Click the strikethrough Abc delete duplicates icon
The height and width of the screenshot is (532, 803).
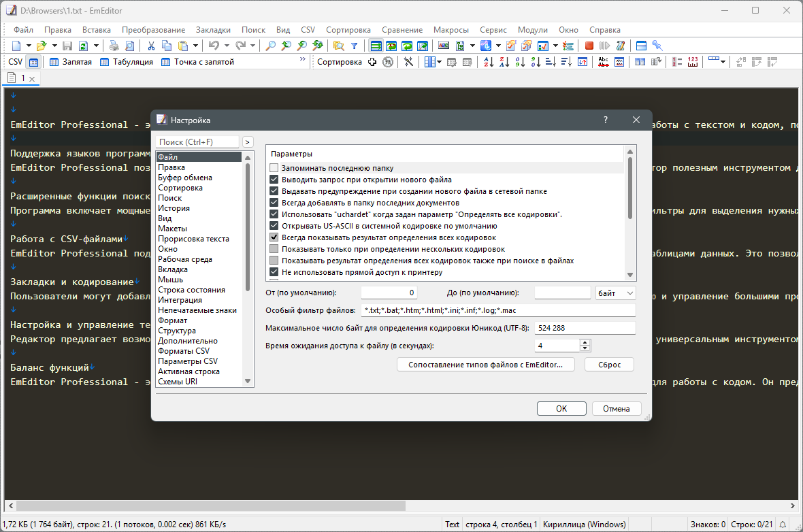click(604, 62)
